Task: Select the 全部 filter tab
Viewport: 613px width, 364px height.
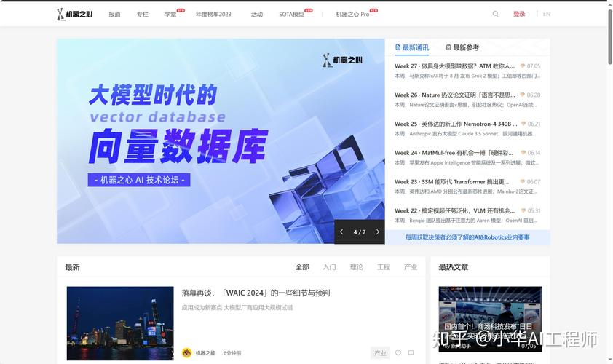Action: pos(302,267)
